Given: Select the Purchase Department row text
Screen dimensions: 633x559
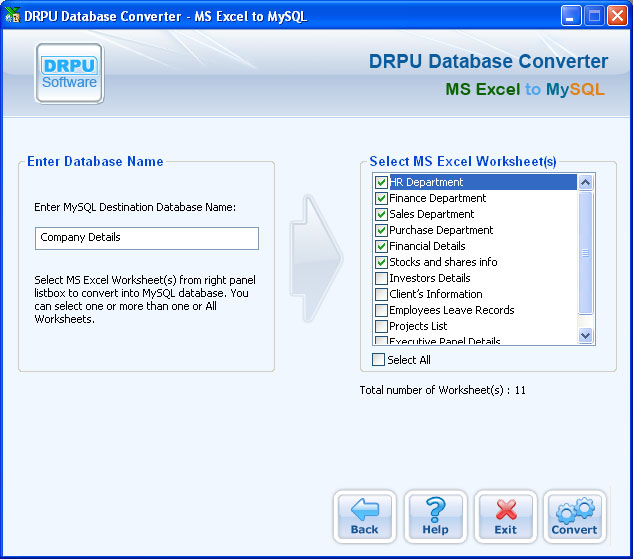Looking at the screenshot, I should click(x=441, y=230).
